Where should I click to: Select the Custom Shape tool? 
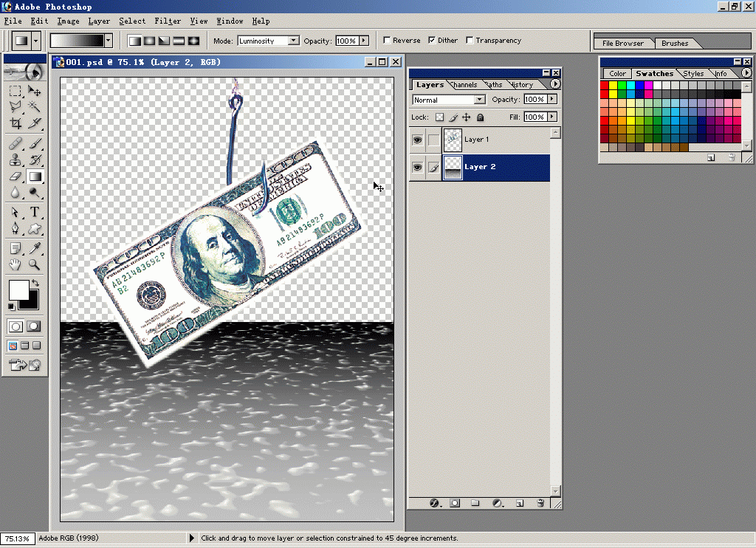coord(34,229)
